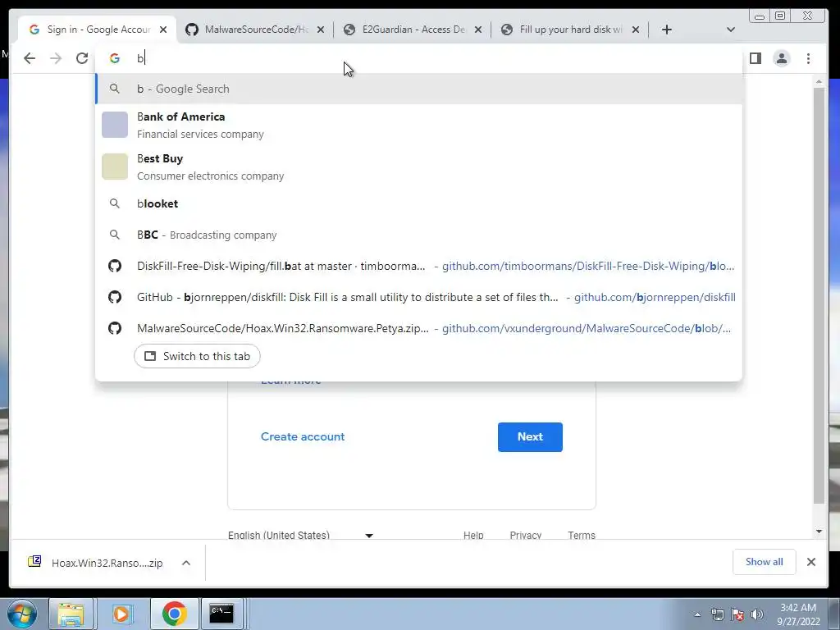Click the Create account link
The height and width of the screenshot is (630, 840).
pos(303,436)
